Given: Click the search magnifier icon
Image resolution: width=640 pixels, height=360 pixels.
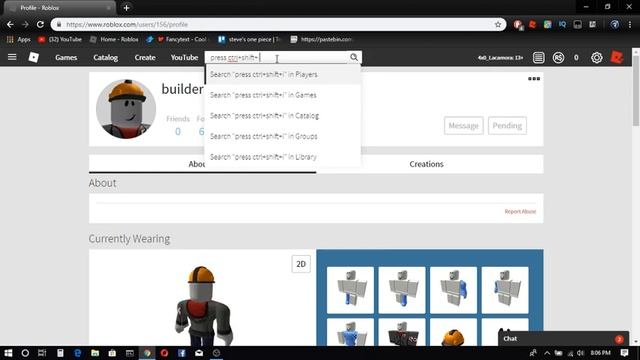Looking at the screenshot, I should 354,57.
